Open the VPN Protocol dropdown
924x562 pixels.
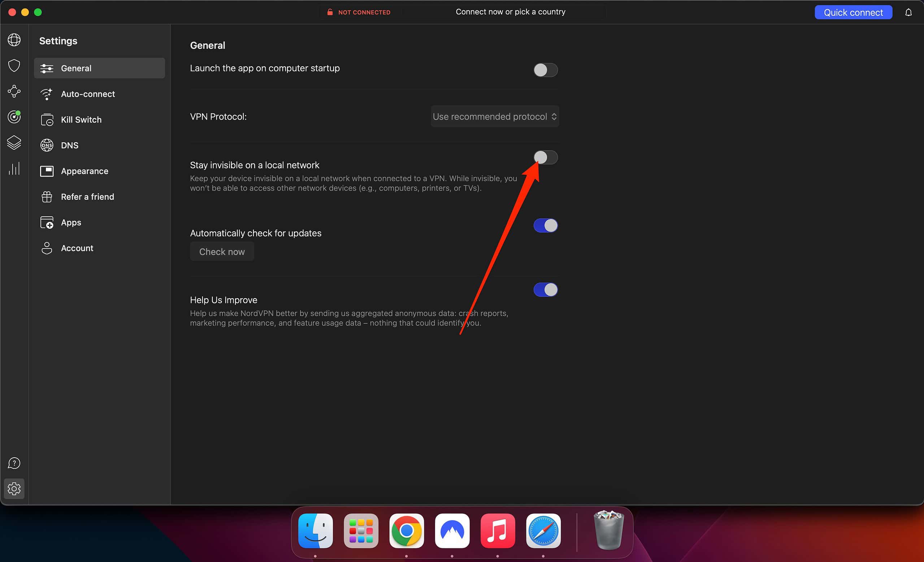(x=494, y=117)
